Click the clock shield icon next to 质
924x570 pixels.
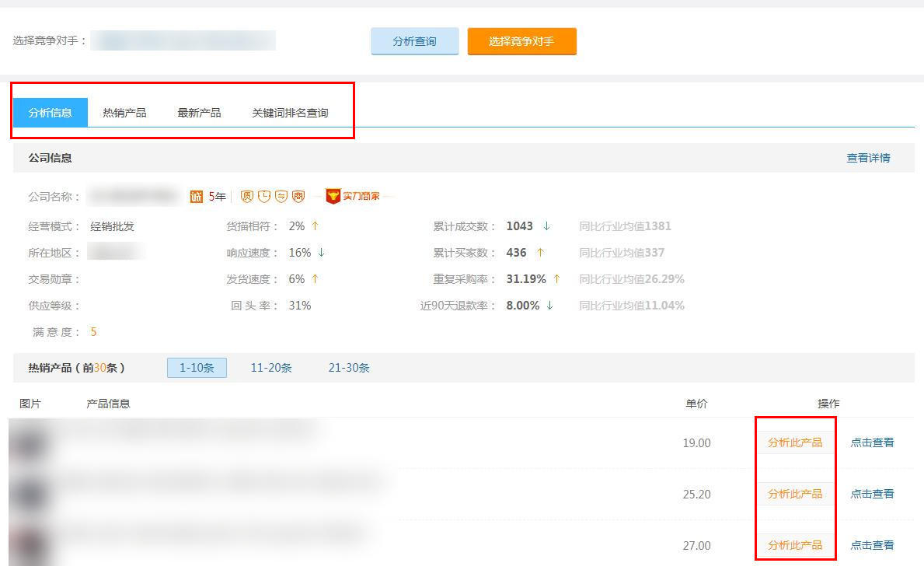(x=264, y=196)
